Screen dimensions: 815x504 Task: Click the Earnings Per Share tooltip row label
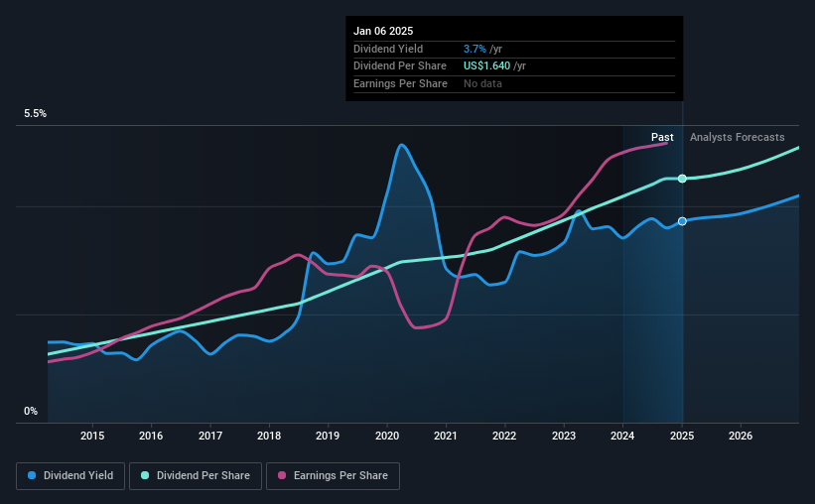[x=400, y=83]
